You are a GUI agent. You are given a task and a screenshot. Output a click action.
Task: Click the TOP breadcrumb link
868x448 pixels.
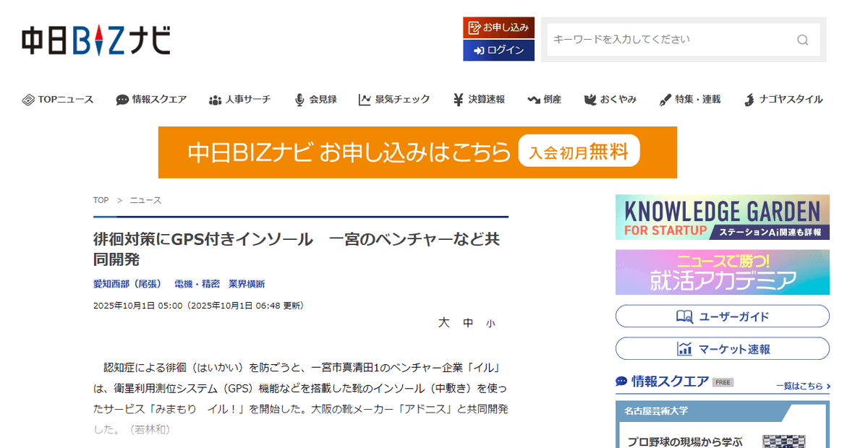click(x=101, y=200)
